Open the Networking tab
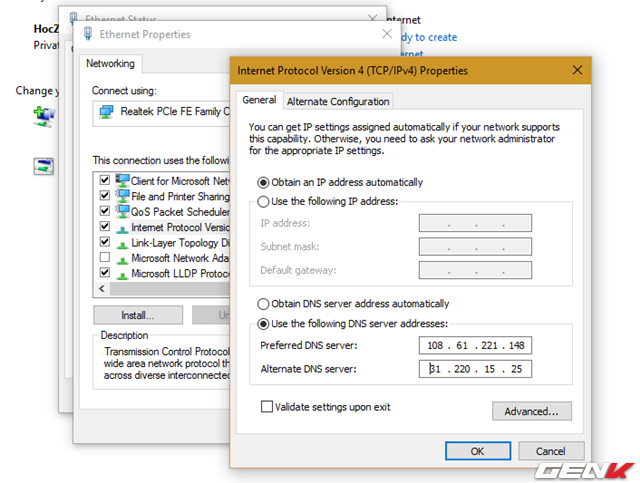This screenshot has width=640, height=483. point(110,63)
